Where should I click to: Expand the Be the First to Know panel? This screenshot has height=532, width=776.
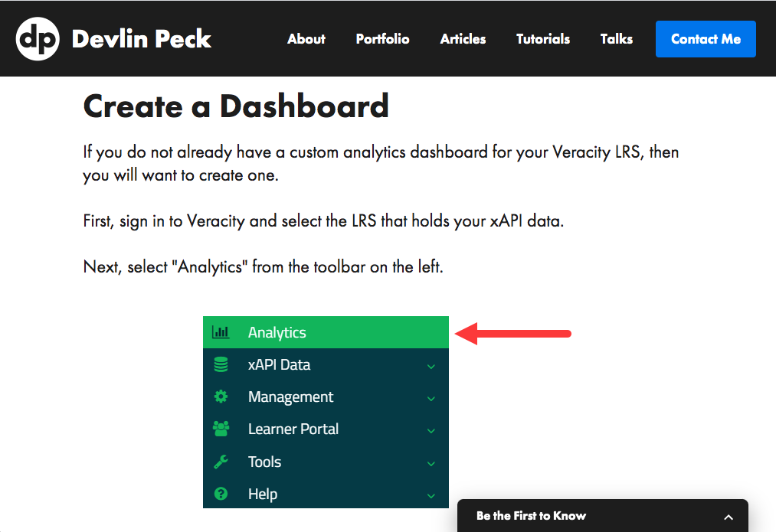tap(729, 517)
